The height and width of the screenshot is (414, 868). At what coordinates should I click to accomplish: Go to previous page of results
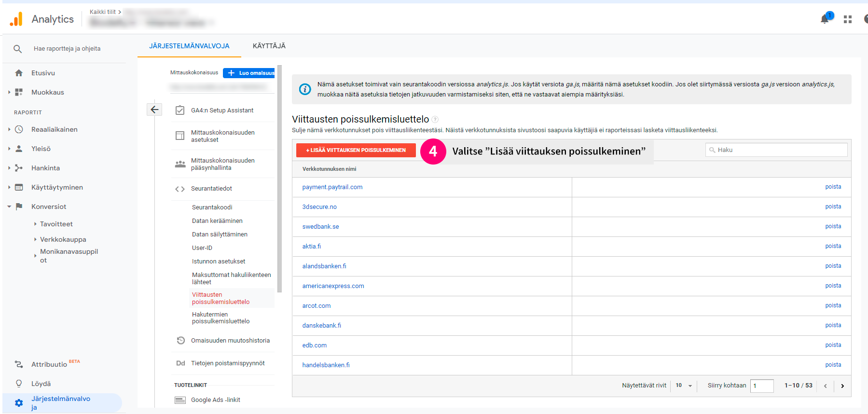(x=826, y=386)
